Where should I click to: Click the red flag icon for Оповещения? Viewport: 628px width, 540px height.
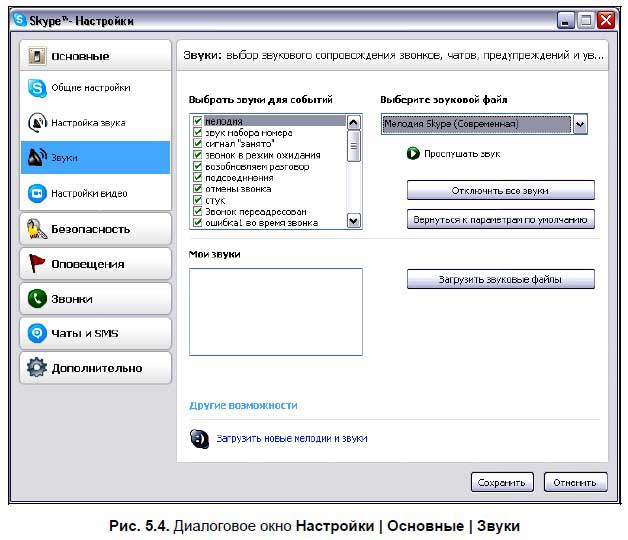(37, 264)
